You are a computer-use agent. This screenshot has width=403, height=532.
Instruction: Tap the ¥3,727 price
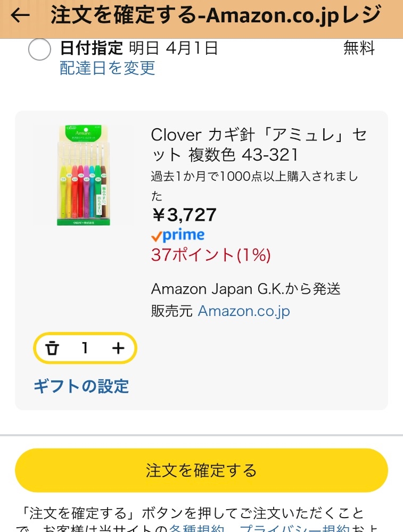[184, 215]
